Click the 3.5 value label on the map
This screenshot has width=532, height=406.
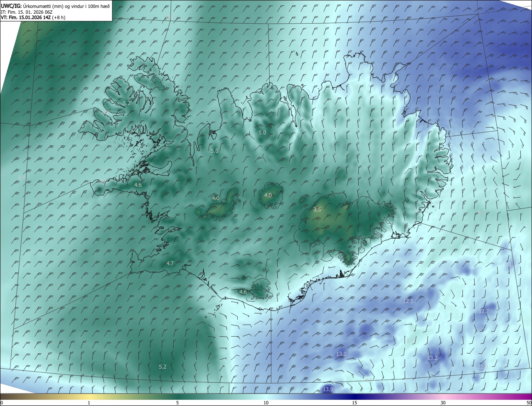click(x=317, y=210)
